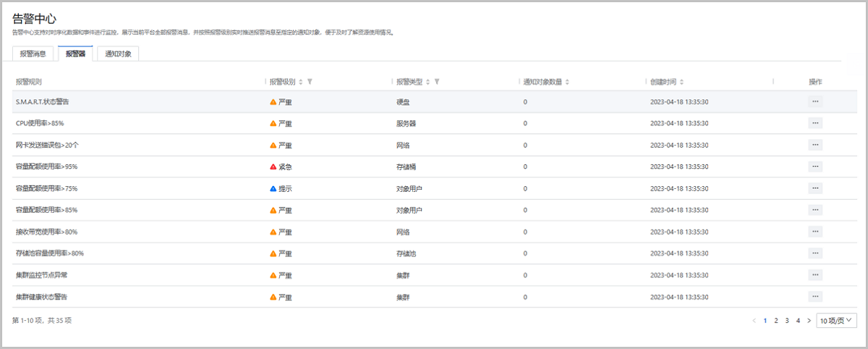This screenshot has width=868, height=349.
Task: Open actions menu for CPU使用率>85% row
Action: (815, 123)
